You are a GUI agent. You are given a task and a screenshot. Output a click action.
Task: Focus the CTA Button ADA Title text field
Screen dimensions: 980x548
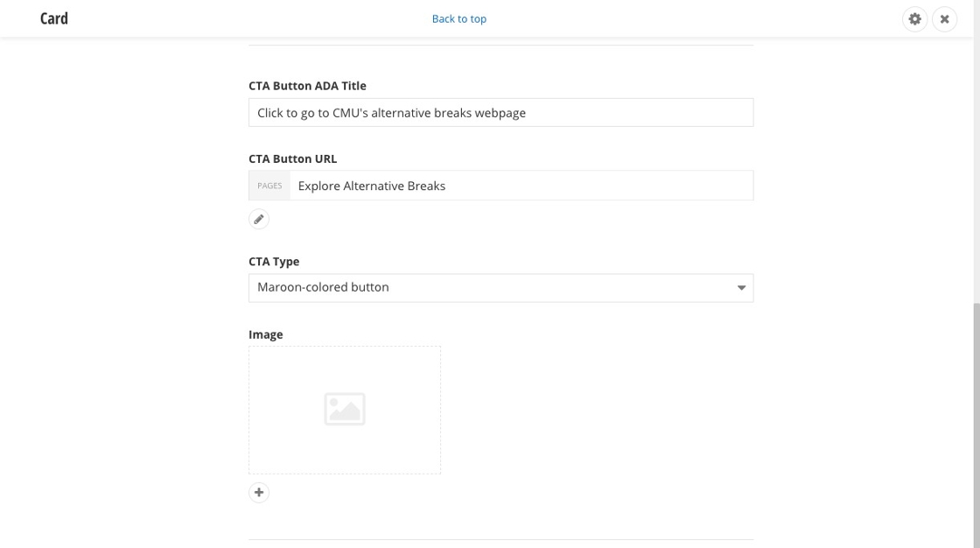coord(500,113)
